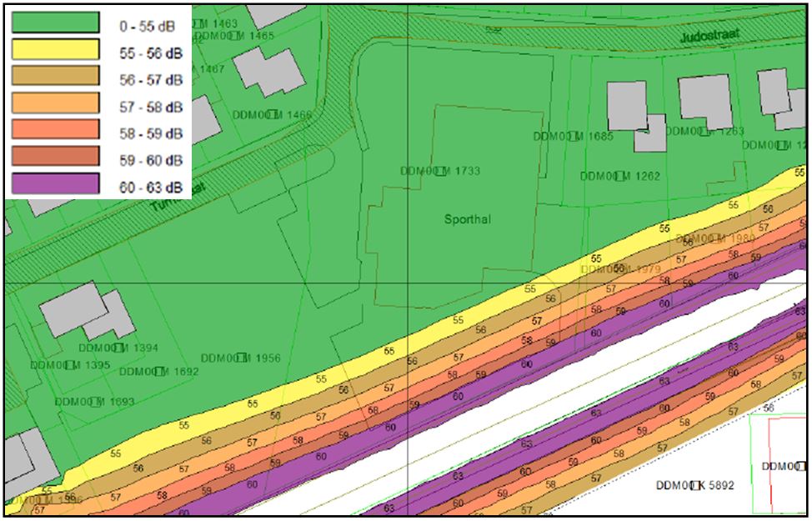Click the light orange 57 - 58 dB swatch
This screenshot has width=812, height=521.
[54, 103]
